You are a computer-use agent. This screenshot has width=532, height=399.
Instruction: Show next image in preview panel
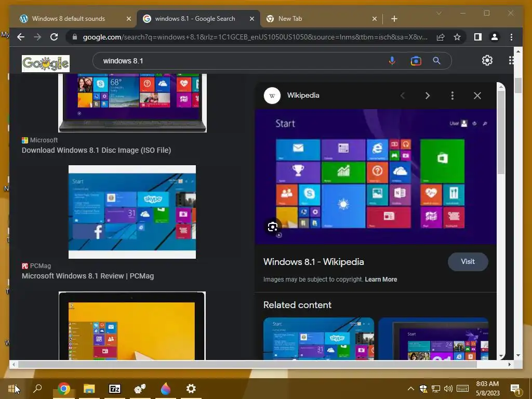click(428, 96)
